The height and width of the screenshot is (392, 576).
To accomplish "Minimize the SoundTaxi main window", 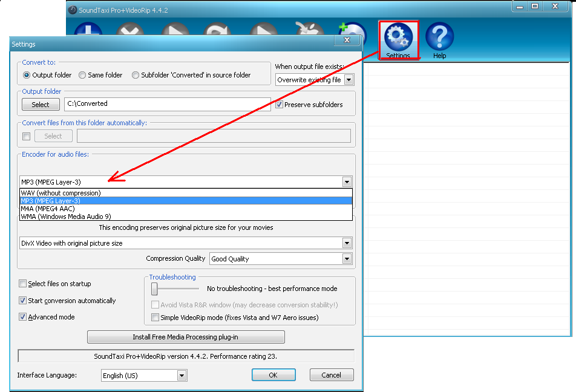I will [x=520, y=6].
